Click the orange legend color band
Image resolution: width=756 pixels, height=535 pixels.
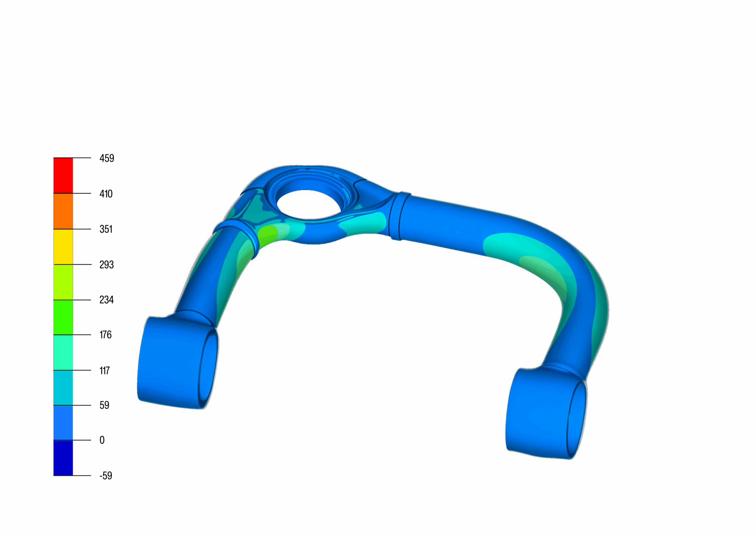tap(63, 211)
